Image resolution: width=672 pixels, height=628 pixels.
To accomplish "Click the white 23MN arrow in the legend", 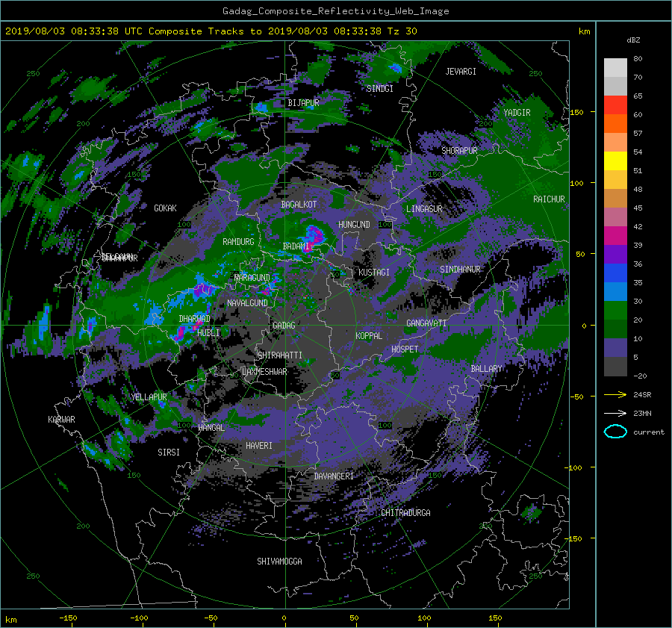I will (615, 413).
